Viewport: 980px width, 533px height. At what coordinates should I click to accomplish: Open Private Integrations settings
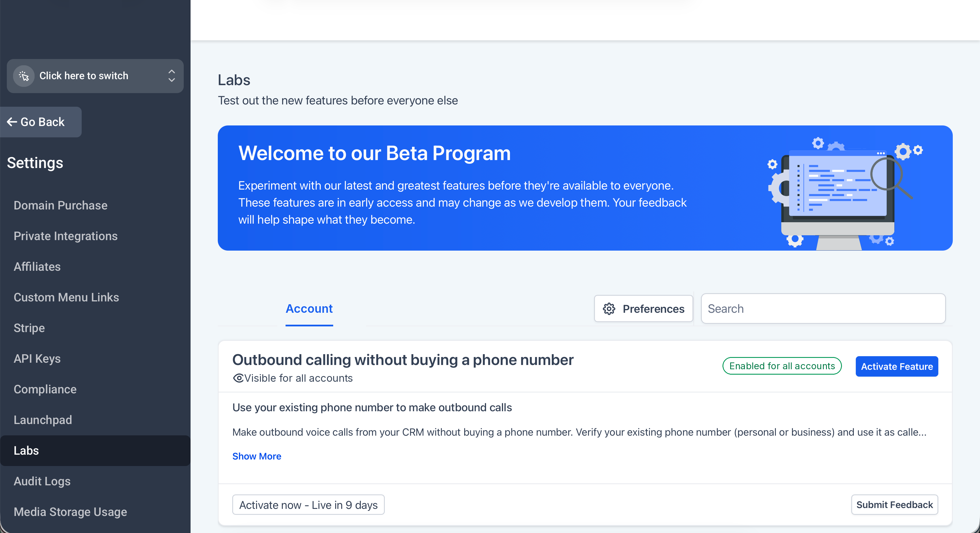66,236
